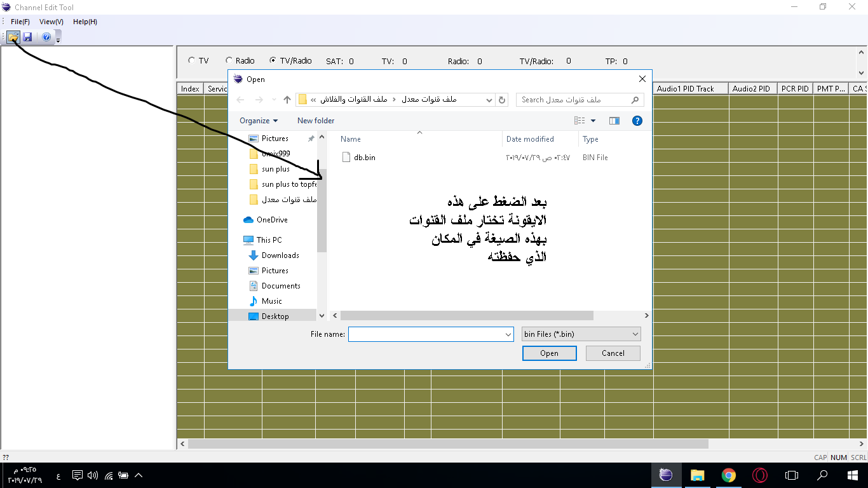Screen dimensions: 868x488
Task: Sort by Date modified column
Action: [x=530, y=139]
